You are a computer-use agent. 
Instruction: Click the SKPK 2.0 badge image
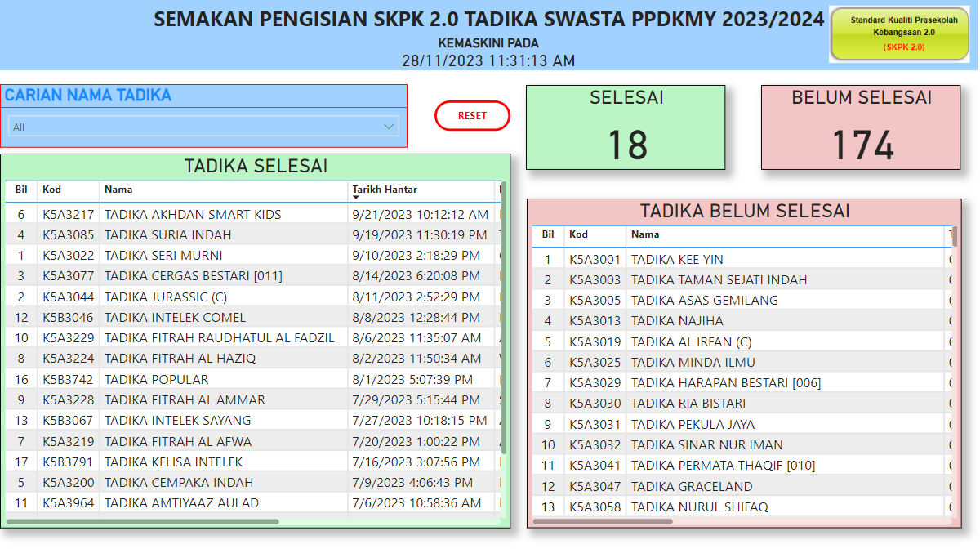click(x=898, y=33)
